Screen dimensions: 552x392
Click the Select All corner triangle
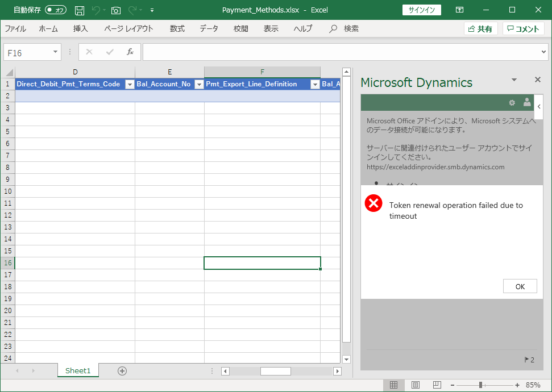pyautogui.click(x=9, y=73)
